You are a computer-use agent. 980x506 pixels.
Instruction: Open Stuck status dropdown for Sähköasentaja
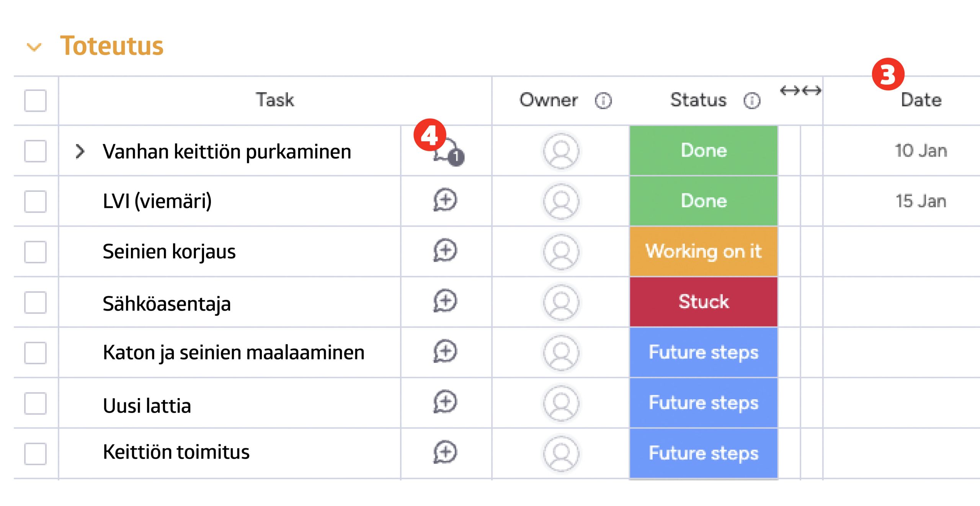coord(703,302)
